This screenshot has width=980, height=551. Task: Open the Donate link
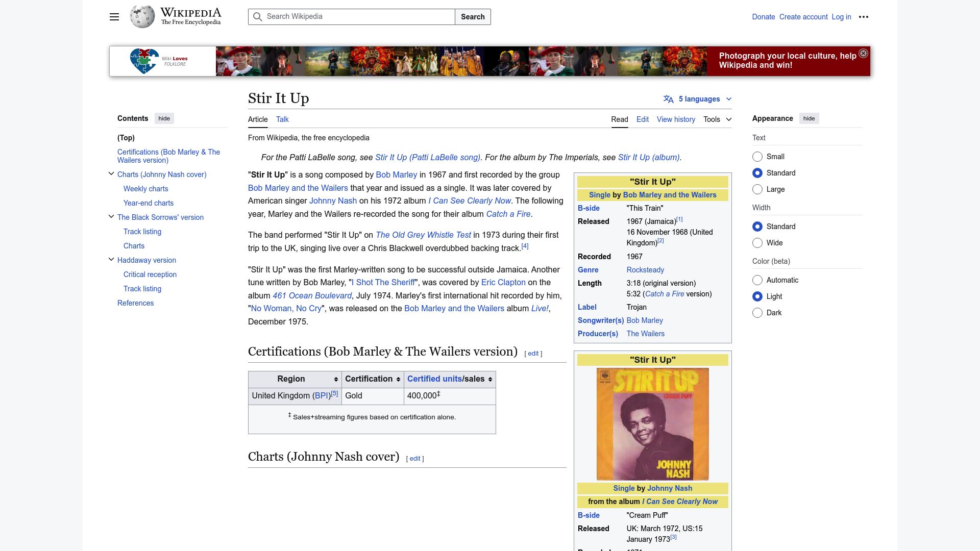[764, 17]
